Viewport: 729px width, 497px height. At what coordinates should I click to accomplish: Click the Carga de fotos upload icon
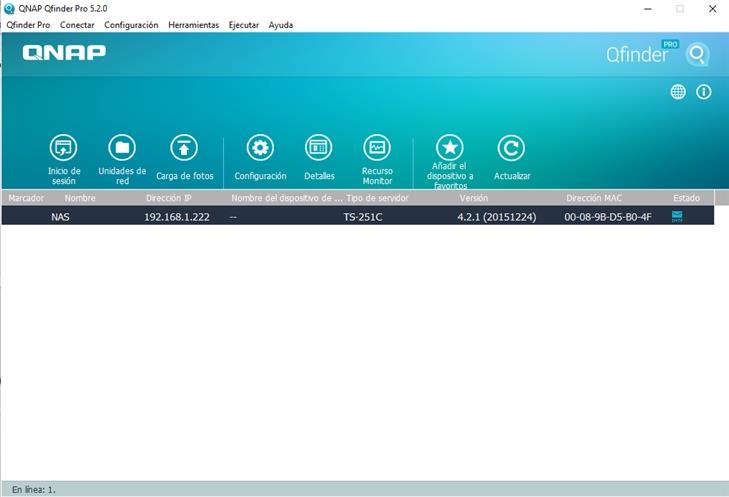[184, 148]
